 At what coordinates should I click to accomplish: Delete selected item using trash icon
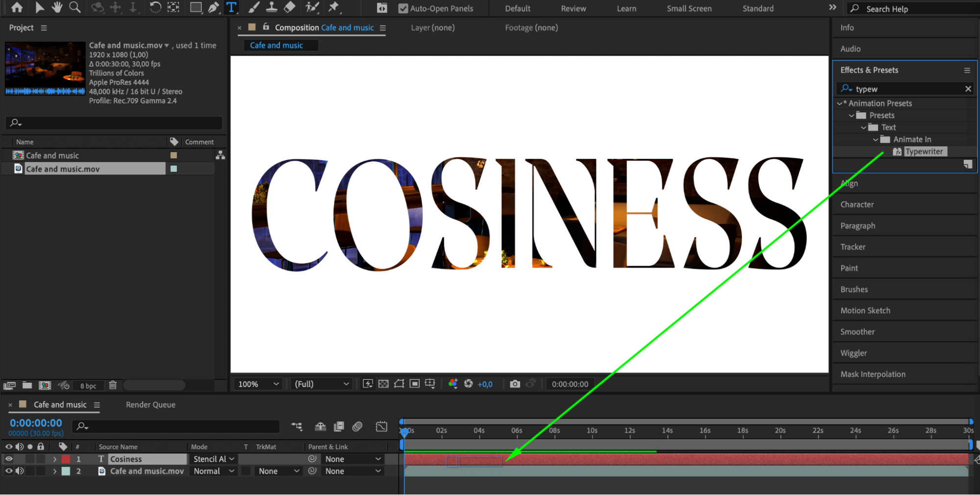pos(113,385)
